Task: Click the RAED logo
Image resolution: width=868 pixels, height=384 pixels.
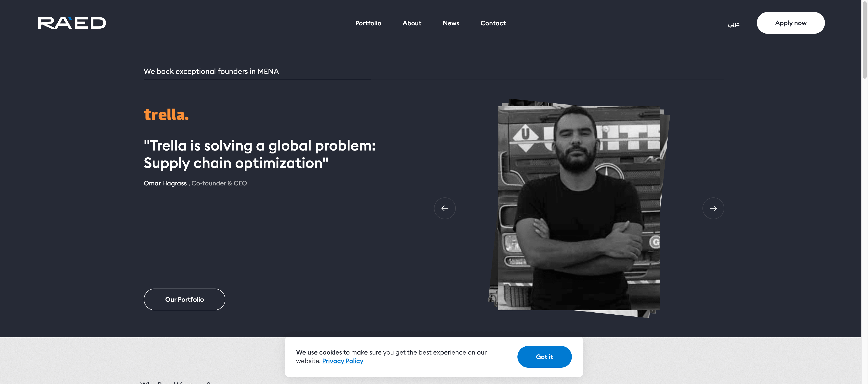Action: point(72,23)
